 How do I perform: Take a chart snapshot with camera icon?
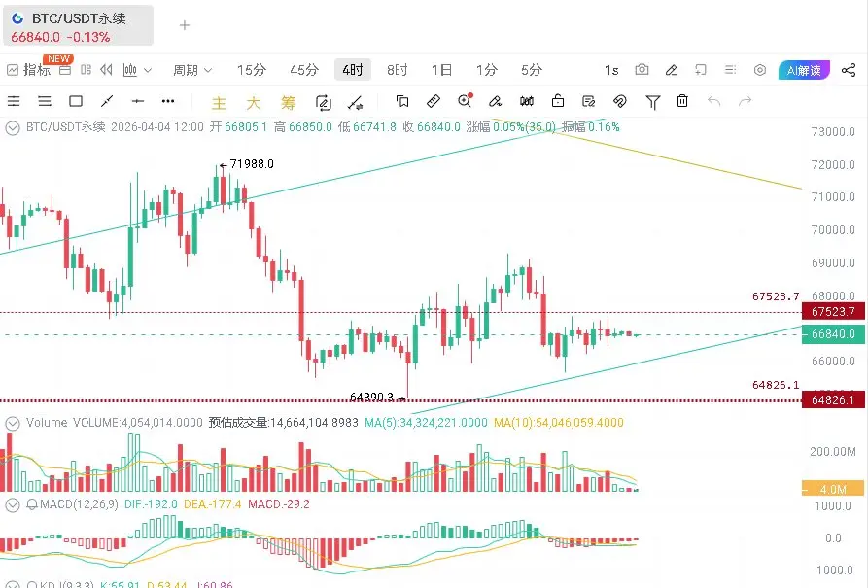coord(642,70)
